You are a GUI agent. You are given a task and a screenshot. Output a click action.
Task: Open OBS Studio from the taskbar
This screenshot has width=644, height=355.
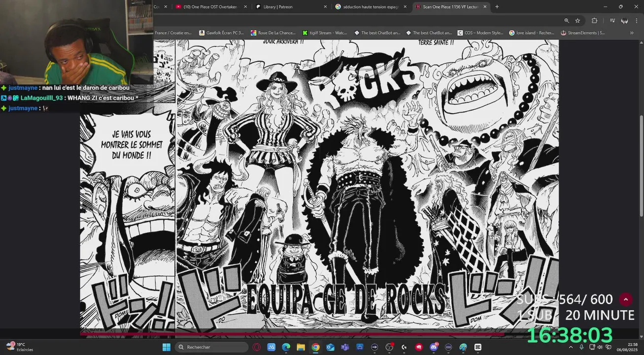point(389,347)
